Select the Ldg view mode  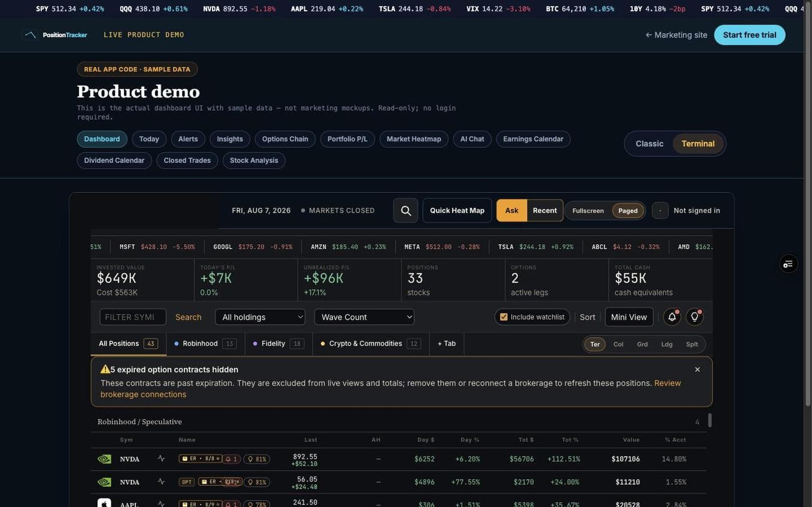667,344
